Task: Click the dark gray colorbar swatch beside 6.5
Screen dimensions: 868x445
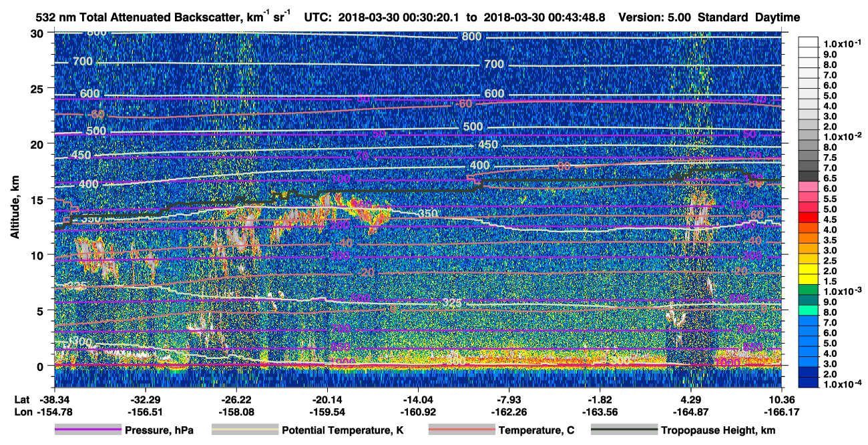Action: 809,175
